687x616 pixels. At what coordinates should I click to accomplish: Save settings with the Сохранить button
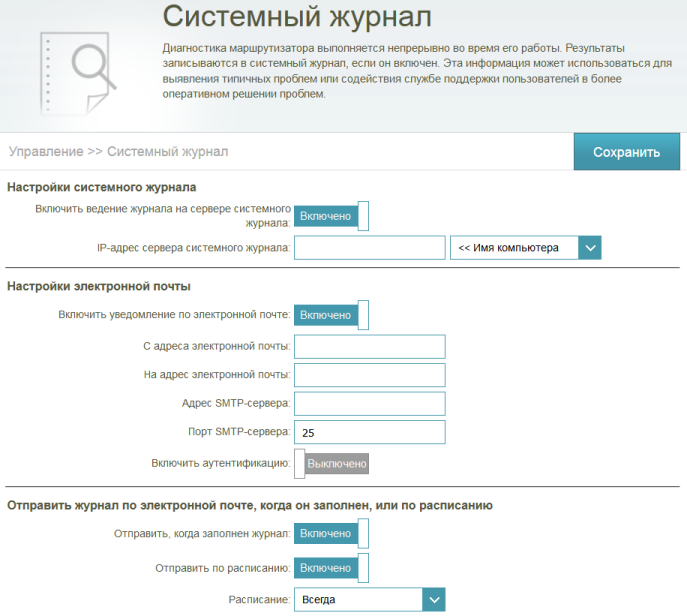pyautogui.click(x=627, y=152)
